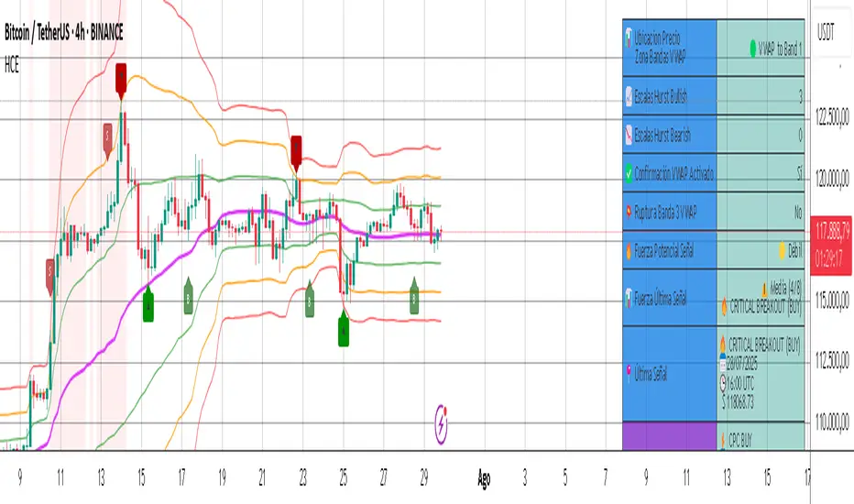
Task: Click the 115.000,00 price axis label
Action: (x=832, y=301)
